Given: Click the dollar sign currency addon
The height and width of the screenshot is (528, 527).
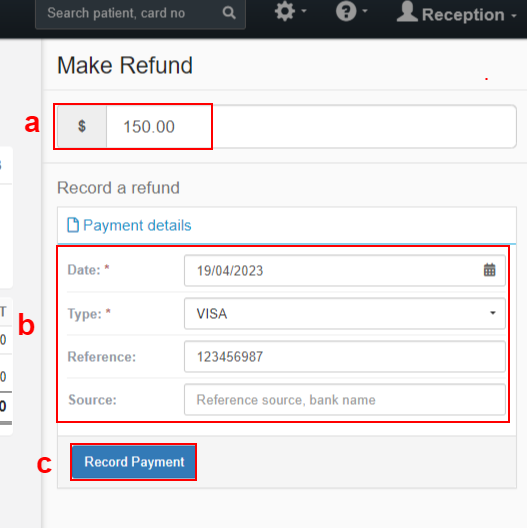Looking at the screenshot, I should [x=82, y=127].
